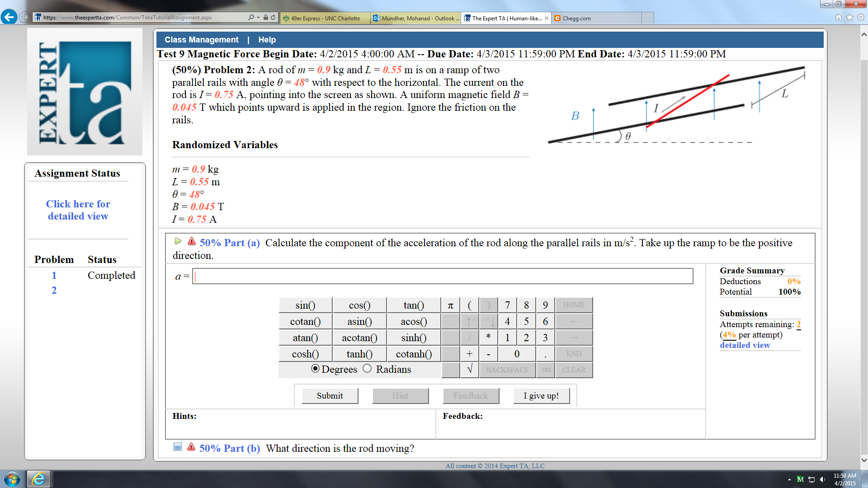Open the Class Management menu
The height and width of the screenshot is (488, 868).
tap(201, 40)
